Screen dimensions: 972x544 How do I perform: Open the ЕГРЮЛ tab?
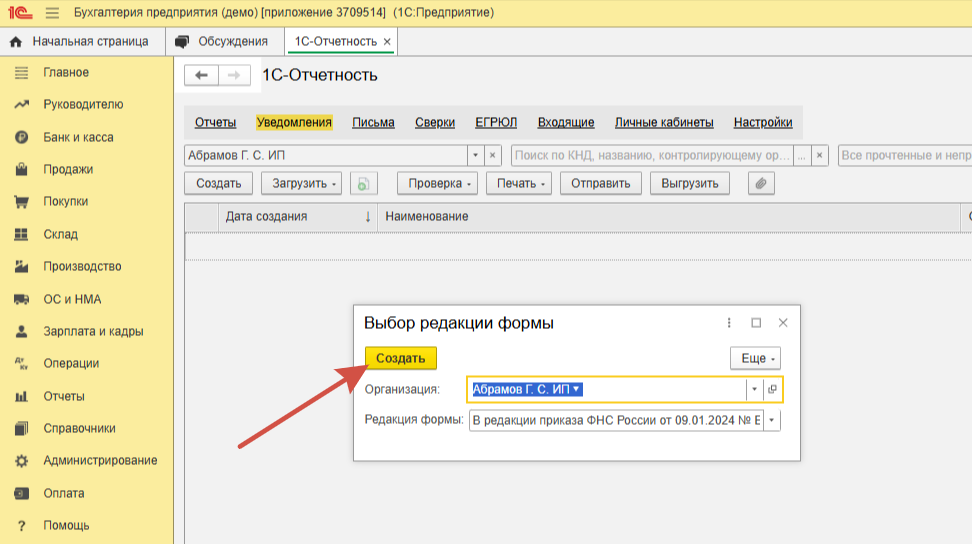coord(496,123)
